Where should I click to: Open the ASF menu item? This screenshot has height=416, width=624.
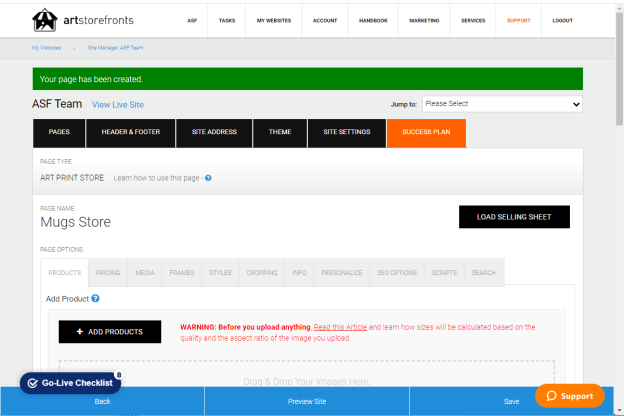(x=192, y=20)
